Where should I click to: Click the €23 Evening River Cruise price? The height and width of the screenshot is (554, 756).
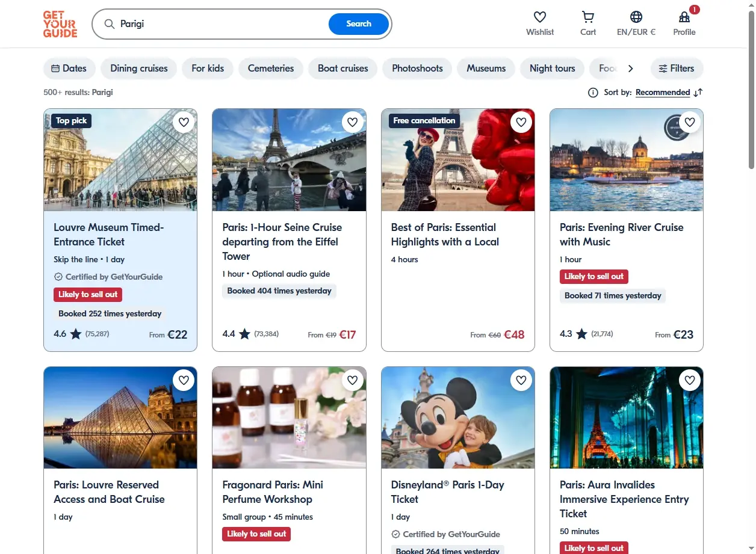coord(683,334)
